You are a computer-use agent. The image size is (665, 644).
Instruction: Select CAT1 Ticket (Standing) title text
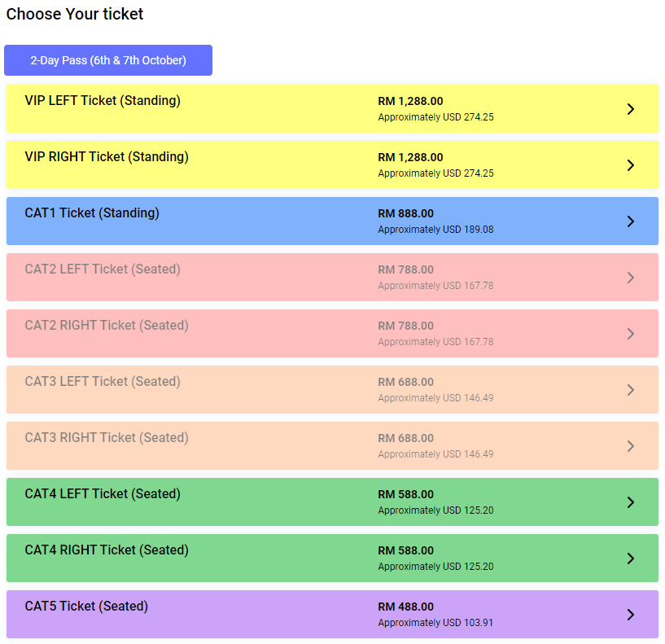pyautogui.click(x=92, y=213)
